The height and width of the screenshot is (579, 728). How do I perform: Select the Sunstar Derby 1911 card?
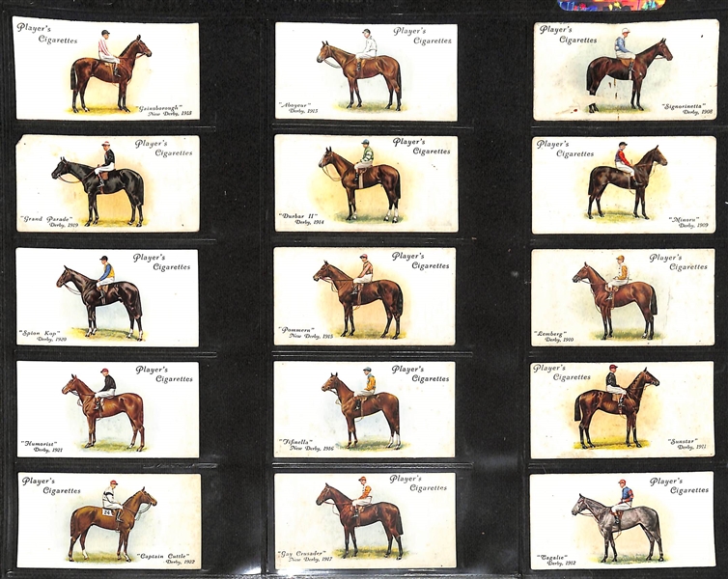(622, 410)
